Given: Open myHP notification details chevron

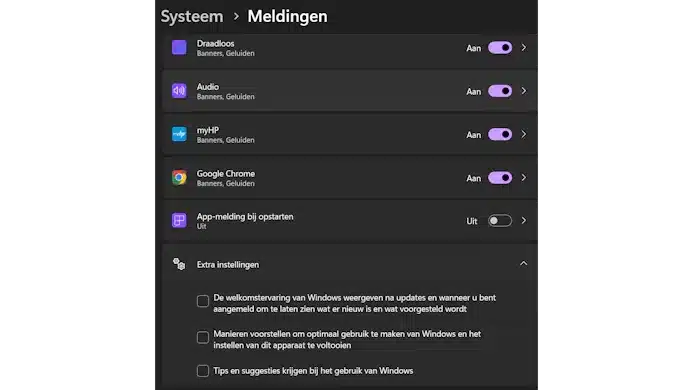Looking at the screenshot, I should (x=524, y=134).
